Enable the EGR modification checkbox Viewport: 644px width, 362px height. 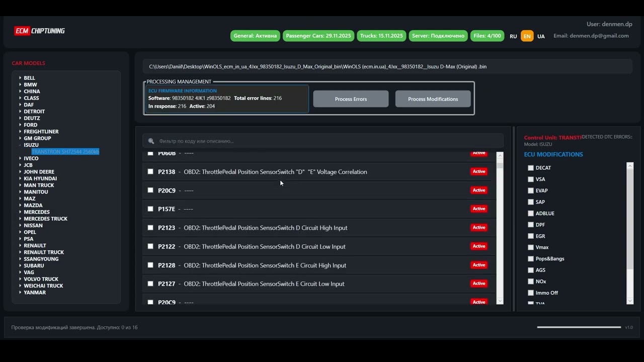pyautogui.click(x=531, y=236)
